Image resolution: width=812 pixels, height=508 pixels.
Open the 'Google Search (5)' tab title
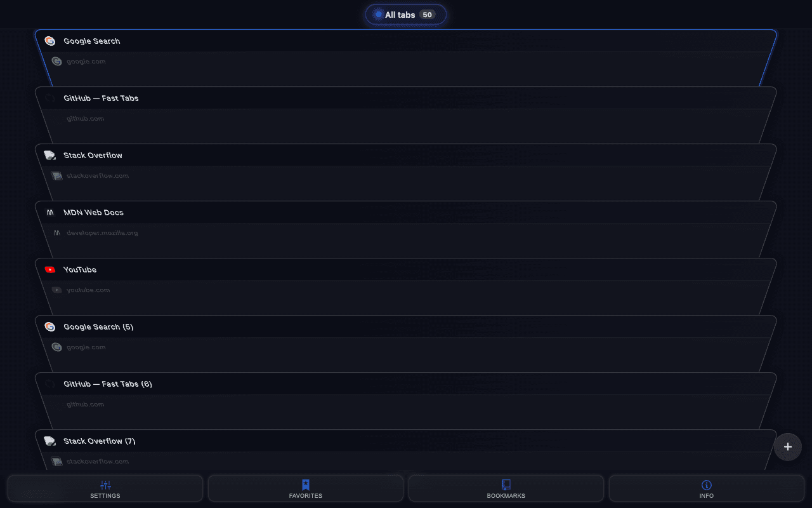[x=98, y=327]
